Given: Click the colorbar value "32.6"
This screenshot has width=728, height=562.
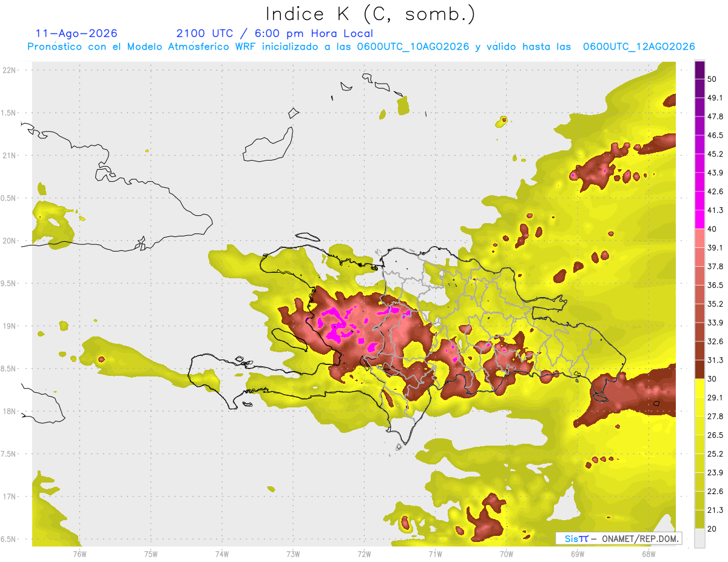Looking at the screenshot, I should [715, 341].
